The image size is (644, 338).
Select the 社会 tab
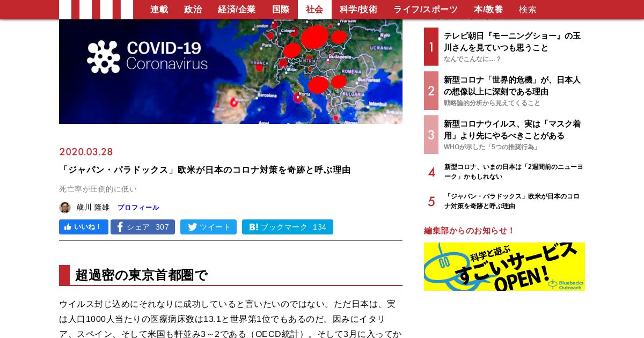point(314,10)
